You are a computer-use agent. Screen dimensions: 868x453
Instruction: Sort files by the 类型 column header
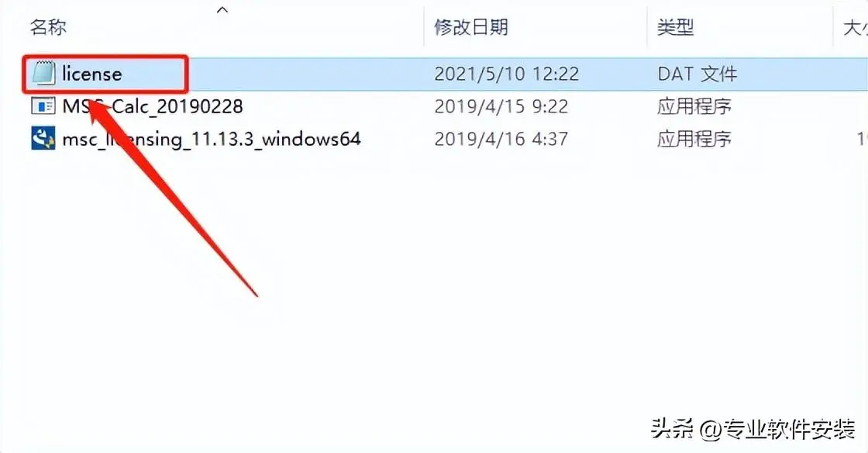675,26
